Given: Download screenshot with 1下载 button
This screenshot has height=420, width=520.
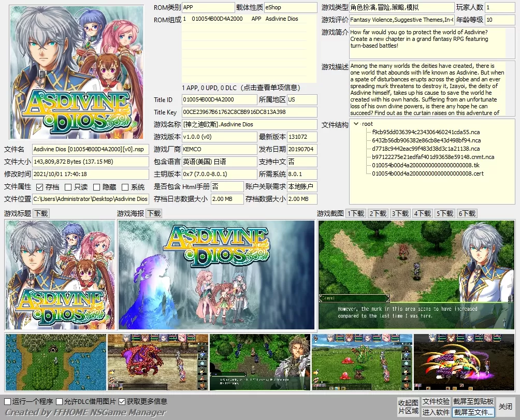Looking at the screenshot, I should [x=356, y=213].
